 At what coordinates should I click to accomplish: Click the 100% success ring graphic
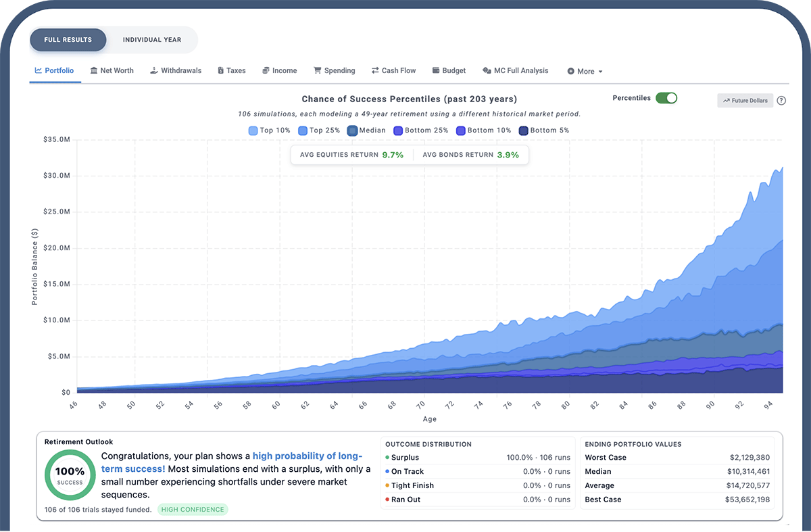pos(70,475)
